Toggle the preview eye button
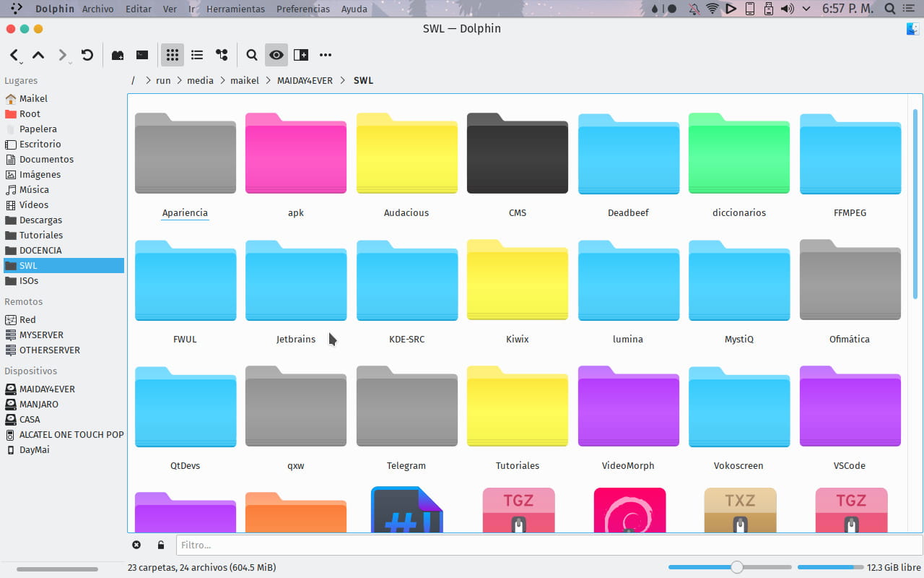The image size is (924, 578). click(276, 55)
